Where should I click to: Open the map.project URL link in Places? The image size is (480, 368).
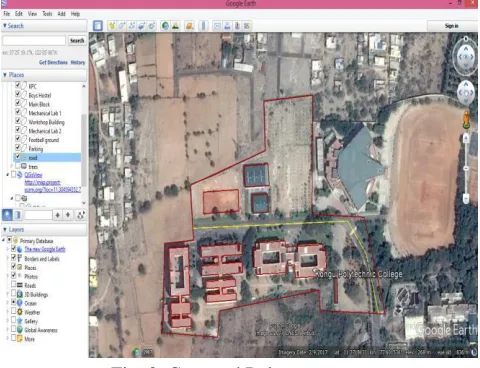pos(52,186)
